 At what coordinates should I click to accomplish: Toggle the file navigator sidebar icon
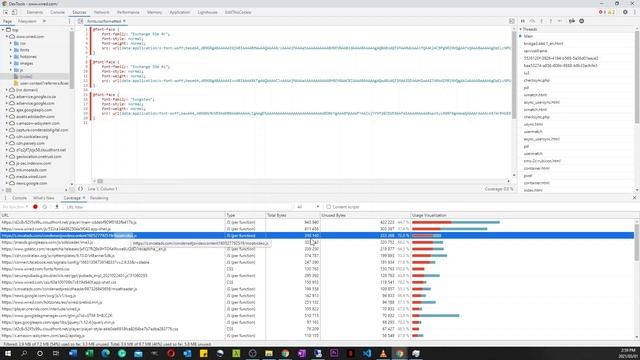80,21
